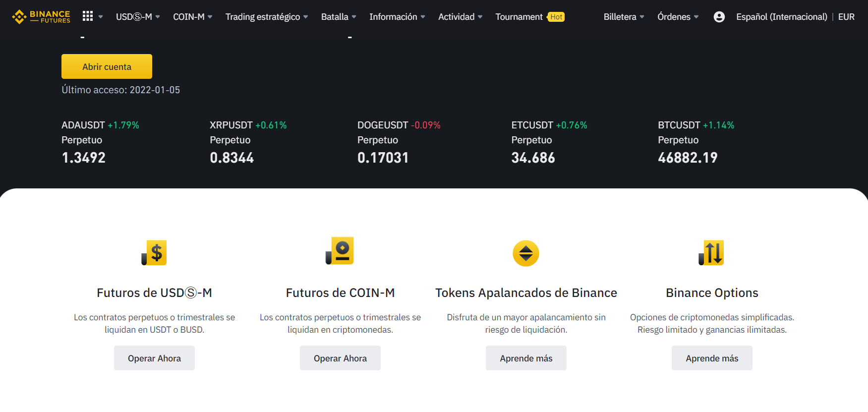
Task: Expand the Órdenes dropdown
Action: 678,17
